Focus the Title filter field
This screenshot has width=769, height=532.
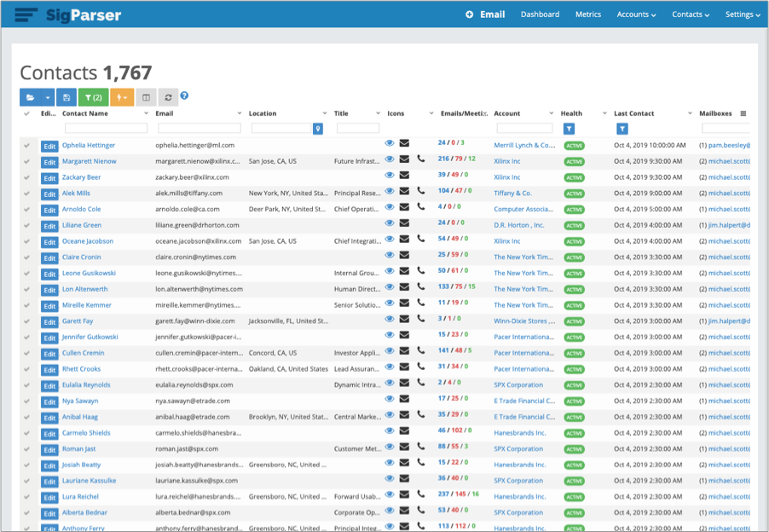pos(358,128)
